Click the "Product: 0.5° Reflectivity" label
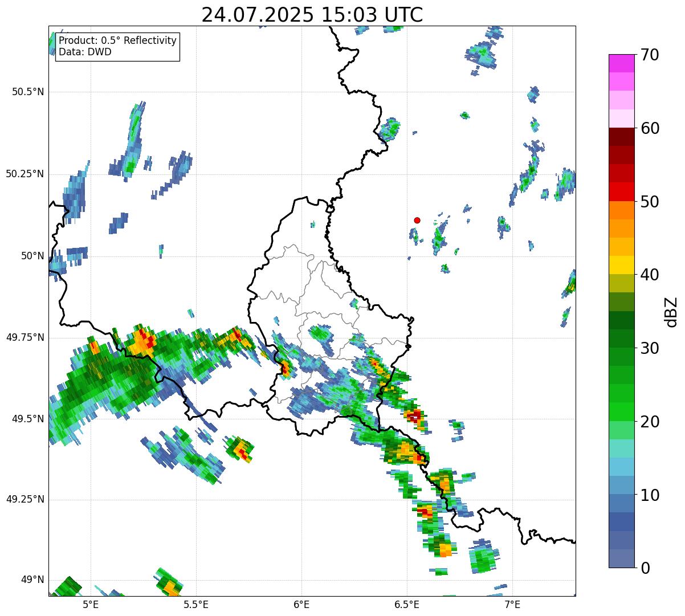685x616 pixels. [118, 41]
